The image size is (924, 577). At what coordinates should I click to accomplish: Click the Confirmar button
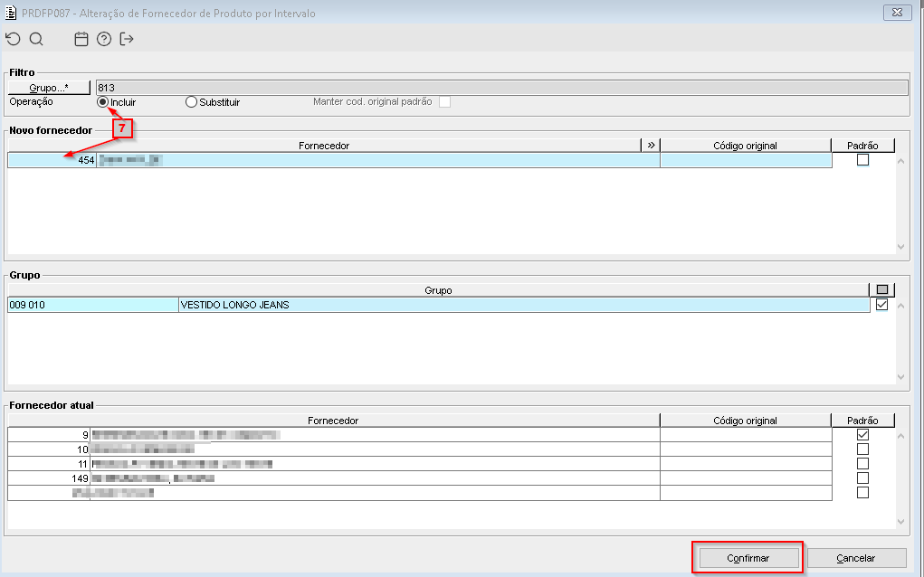[748, 558]
